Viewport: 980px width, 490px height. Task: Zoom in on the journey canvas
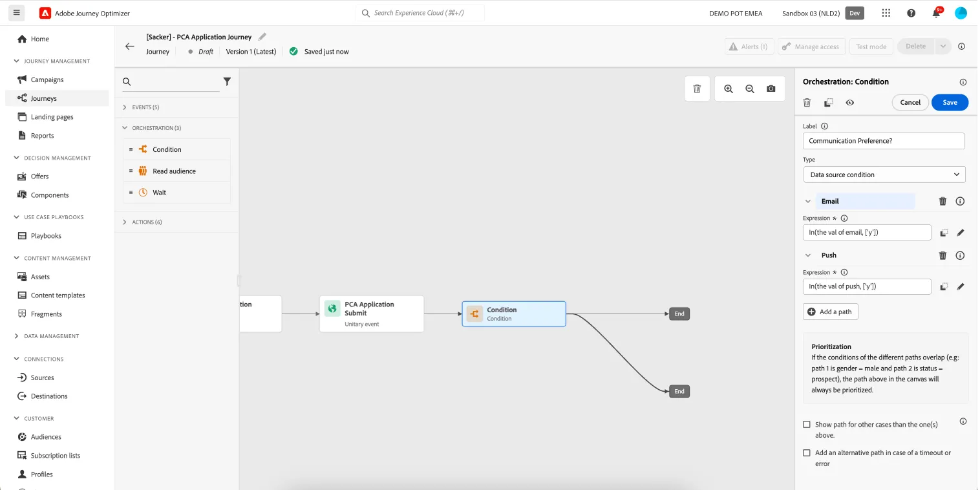tap(729, 89)
